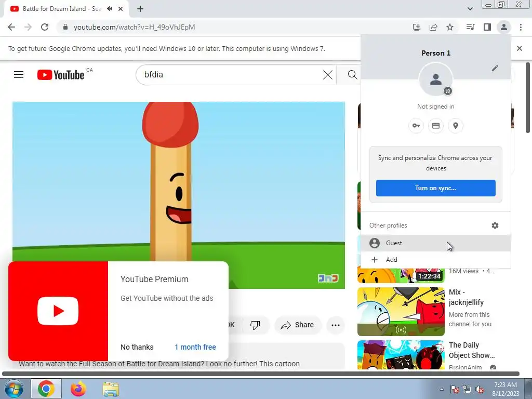Close the Battle for Dream Island tab

121,9
